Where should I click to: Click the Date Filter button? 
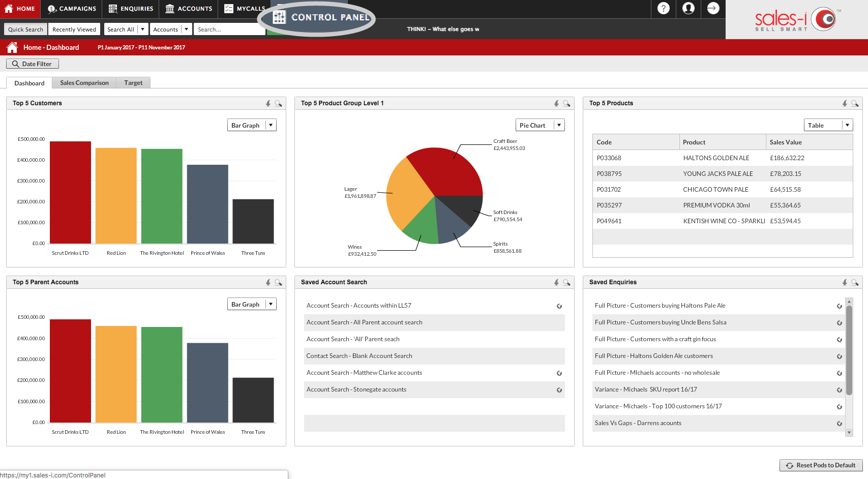pos(33,64)
